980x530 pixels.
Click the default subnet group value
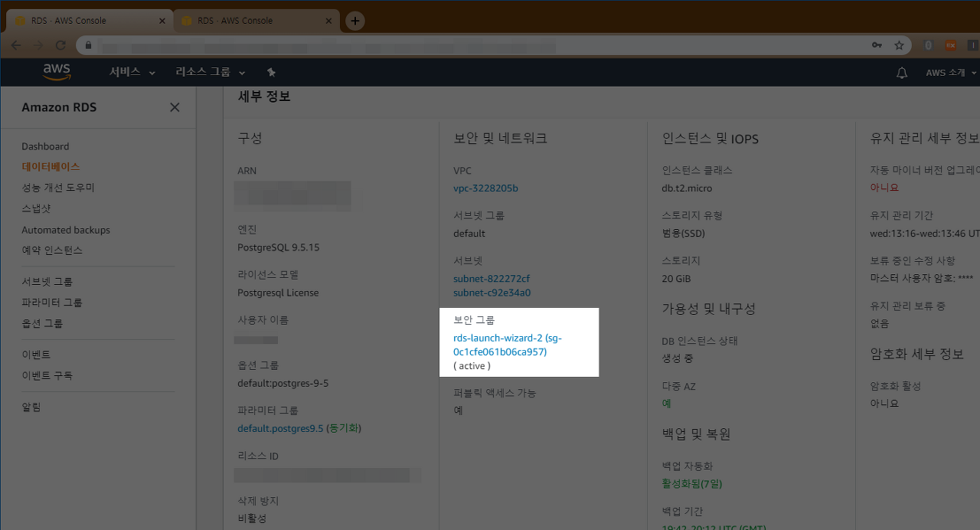[469, 234]
